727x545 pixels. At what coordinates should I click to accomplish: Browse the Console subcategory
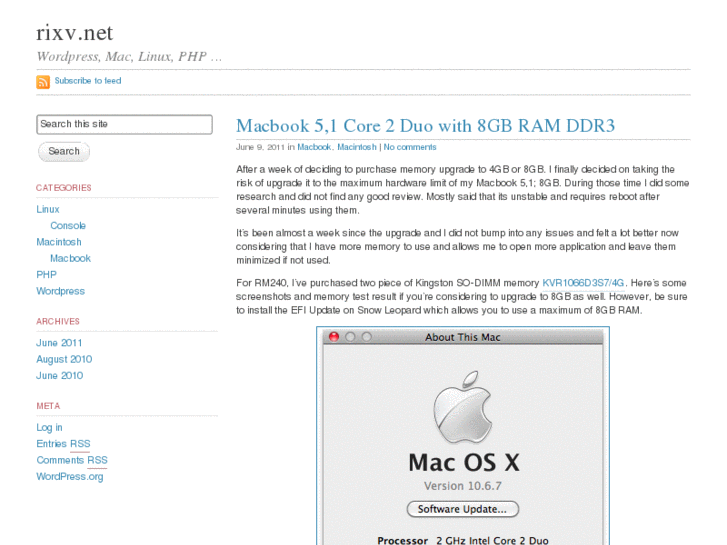click(68, 225)
